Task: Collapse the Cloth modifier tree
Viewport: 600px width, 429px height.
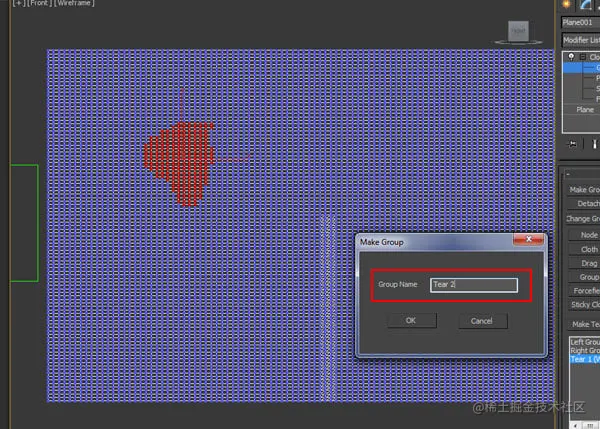Action: (x=582, y=57)
